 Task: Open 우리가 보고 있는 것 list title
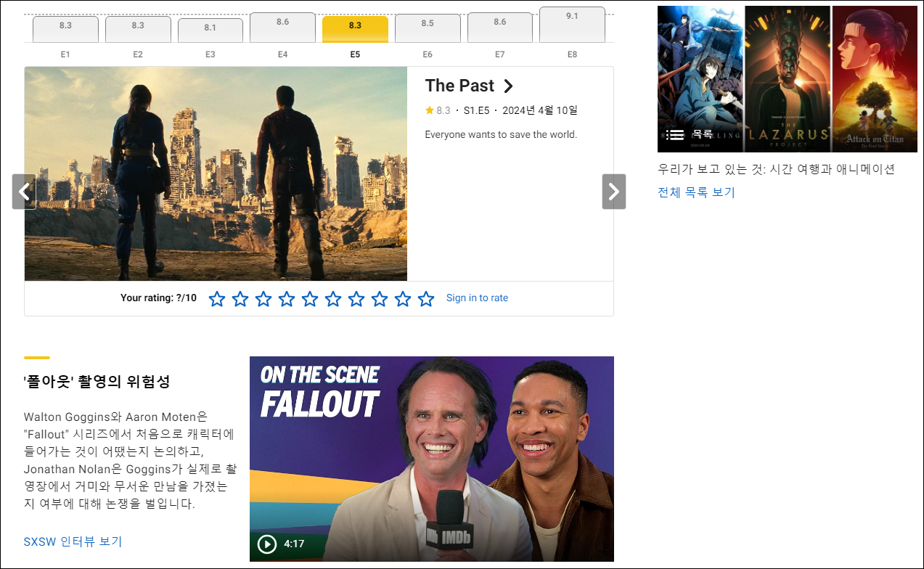tap(776, 169)
